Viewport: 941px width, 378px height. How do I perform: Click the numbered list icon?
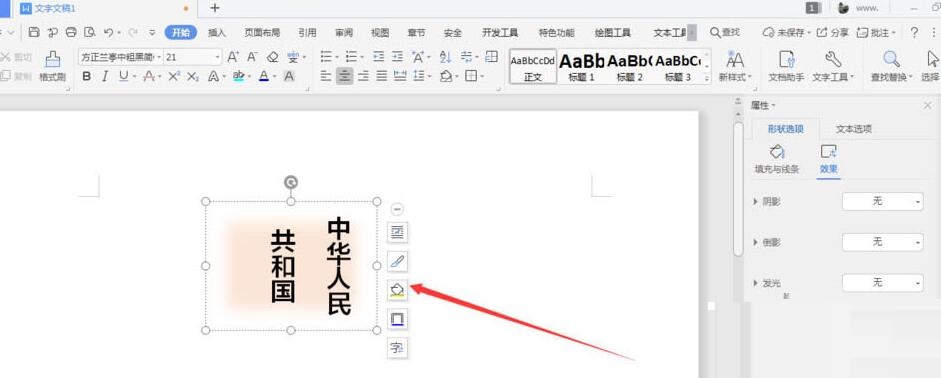[x=352, y=57]
